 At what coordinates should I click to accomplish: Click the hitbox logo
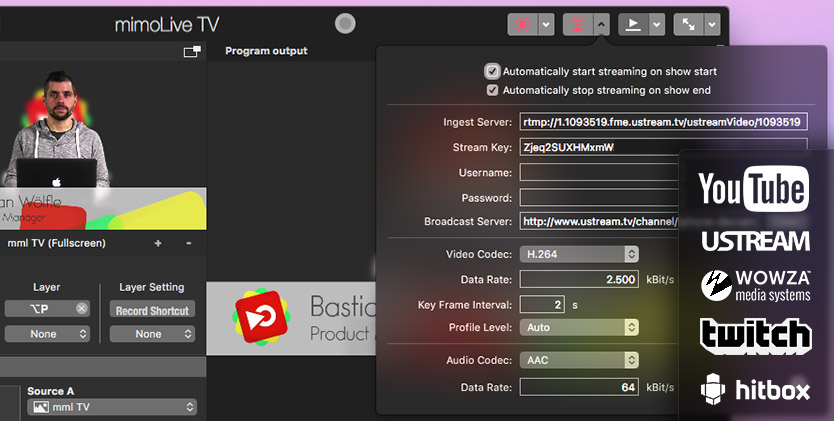click(755, 390)
